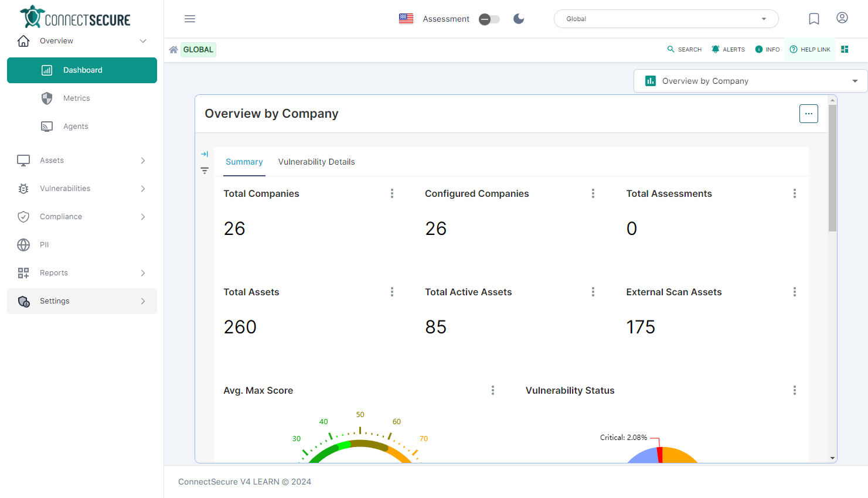
Task: Open the grid layout icon near Help Link
Action: [x=845, y=49]
